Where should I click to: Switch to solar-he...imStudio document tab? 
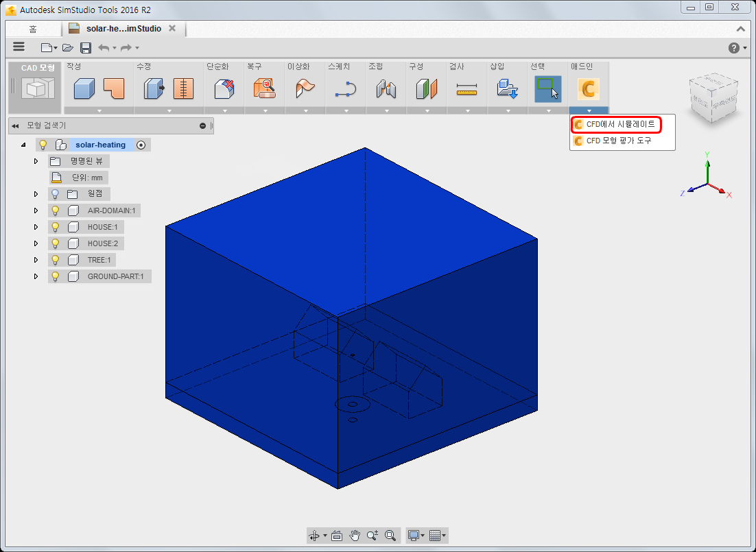(124, 28)
